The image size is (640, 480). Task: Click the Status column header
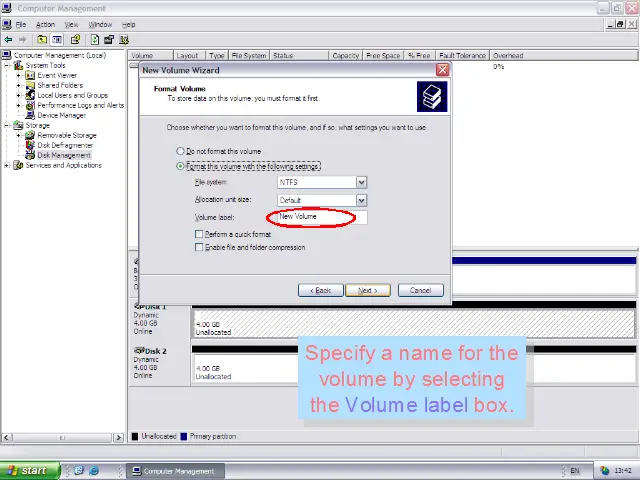click(x=299, y=56)
